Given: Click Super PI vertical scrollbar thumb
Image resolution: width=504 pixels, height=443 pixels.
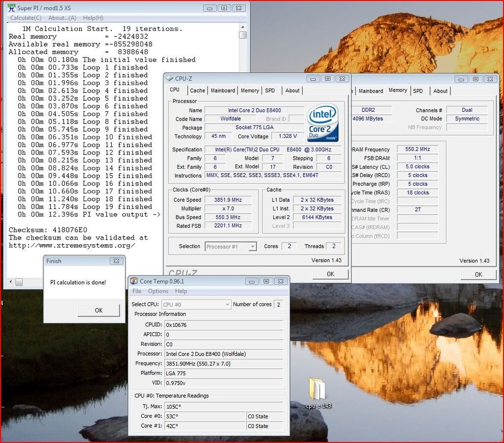Looking at the screenshot, I should tap(243, 35).
